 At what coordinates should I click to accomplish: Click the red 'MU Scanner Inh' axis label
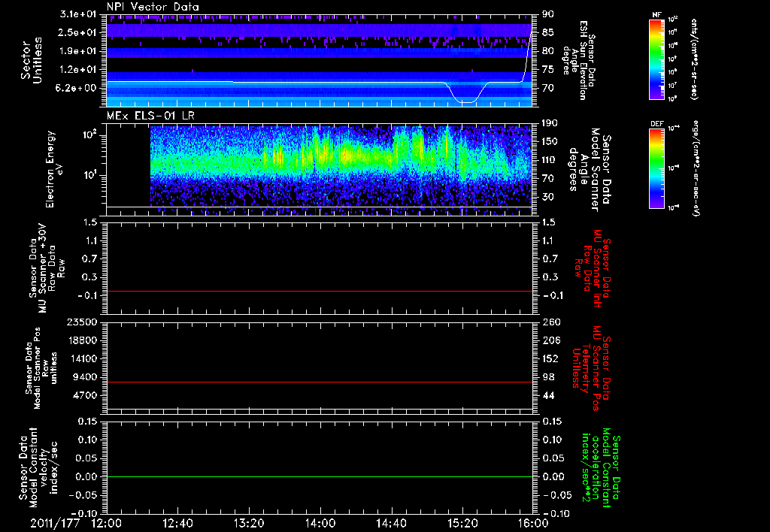[593, 268]
